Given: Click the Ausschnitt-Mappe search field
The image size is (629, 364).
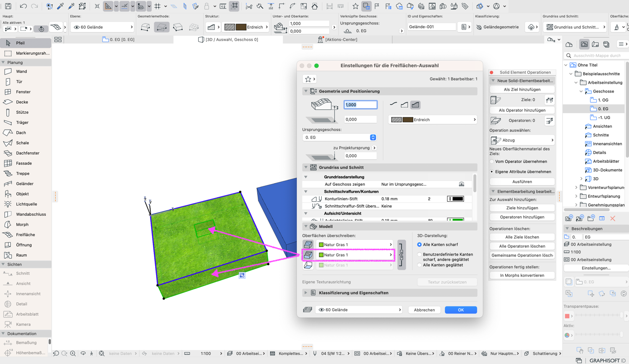Looking at the screenshot, I should 597,56.
